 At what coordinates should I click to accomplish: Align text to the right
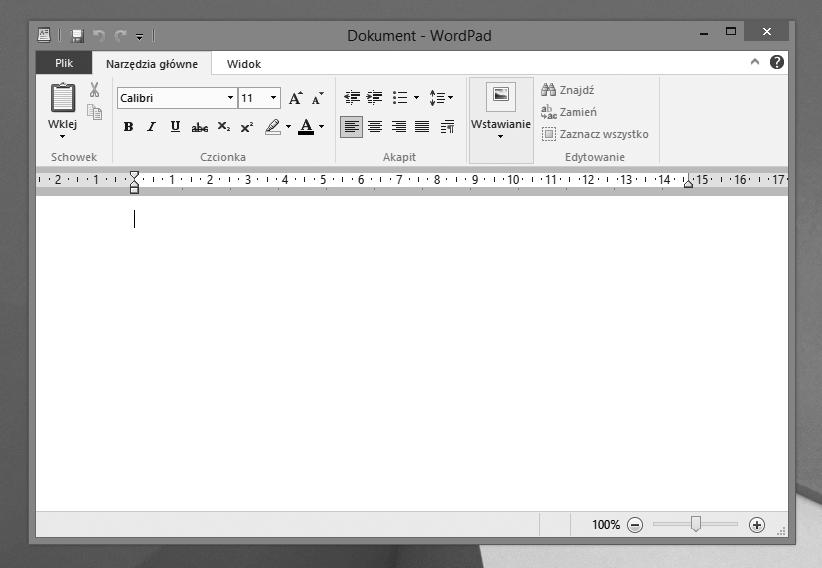pyautogui.click(x=399, y=126)
